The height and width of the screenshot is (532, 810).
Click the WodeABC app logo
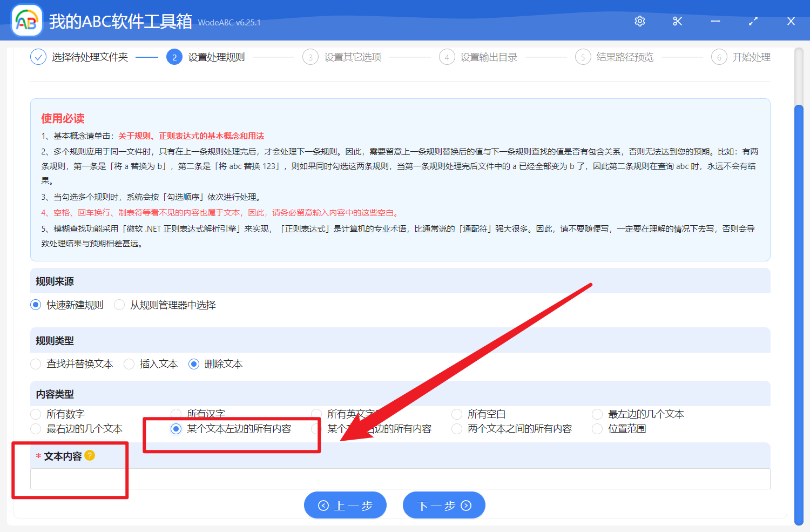click(27, 21)
